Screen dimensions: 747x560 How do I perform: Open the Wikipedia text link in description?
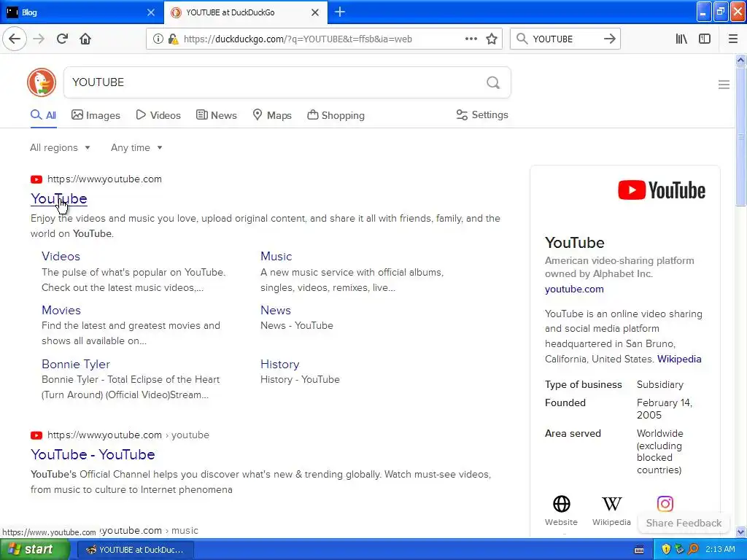coord(679,359)
